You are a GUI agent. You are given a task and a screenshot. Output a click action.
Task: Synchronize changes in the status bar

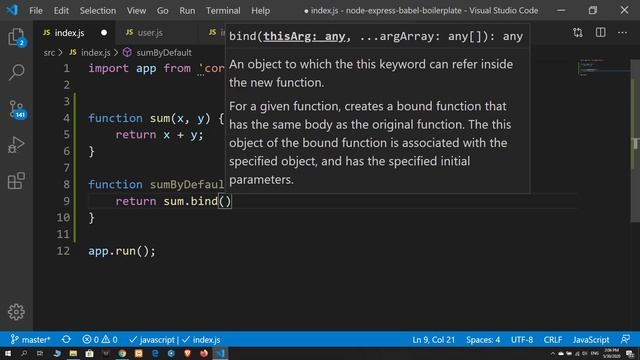tap(66, 340)
